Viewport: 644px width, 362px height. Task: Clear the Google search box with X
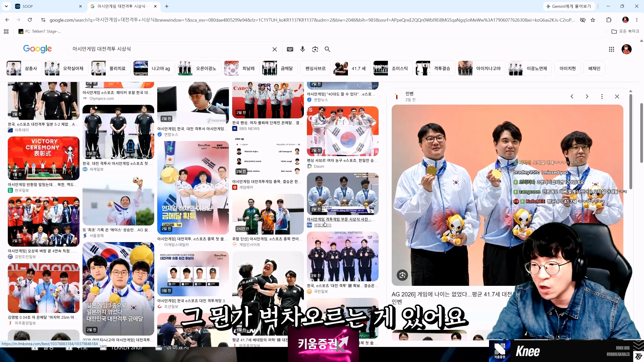tap(275, 49)
